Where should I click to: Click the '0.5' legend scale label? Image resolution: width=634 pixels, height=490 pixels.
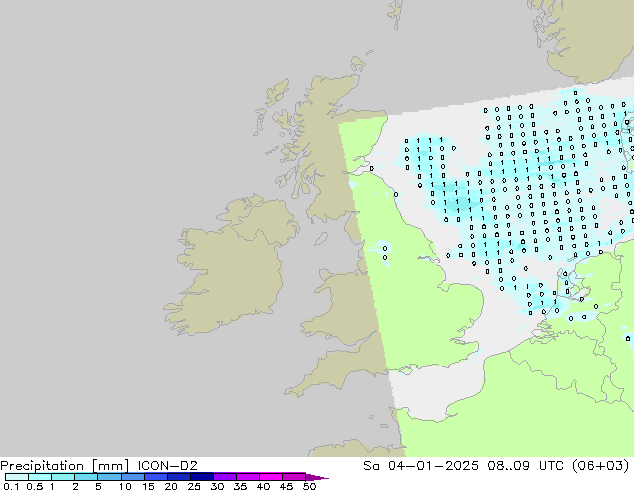pyautogui.click(x=34, y=486)
